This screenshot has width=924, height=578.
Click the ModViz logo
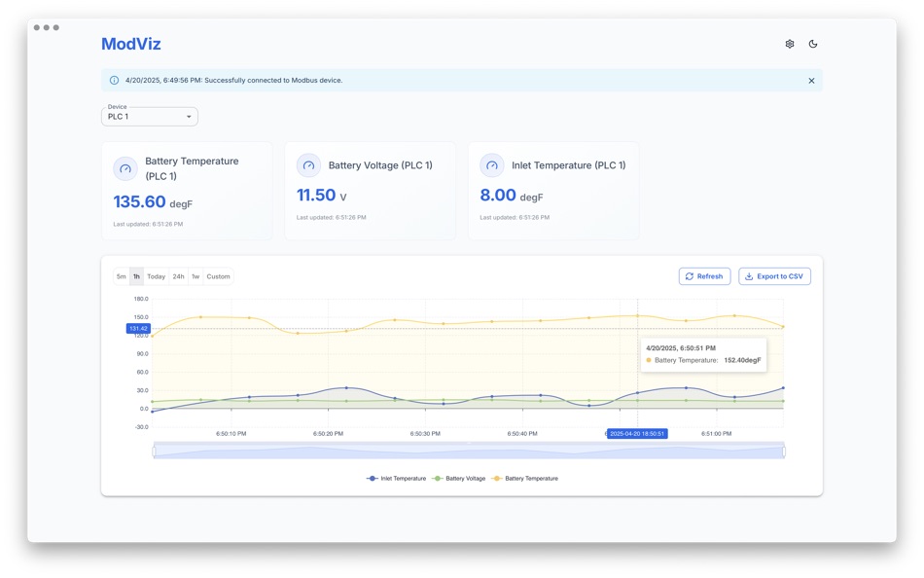pyautogui.click(x=131, y=44)
